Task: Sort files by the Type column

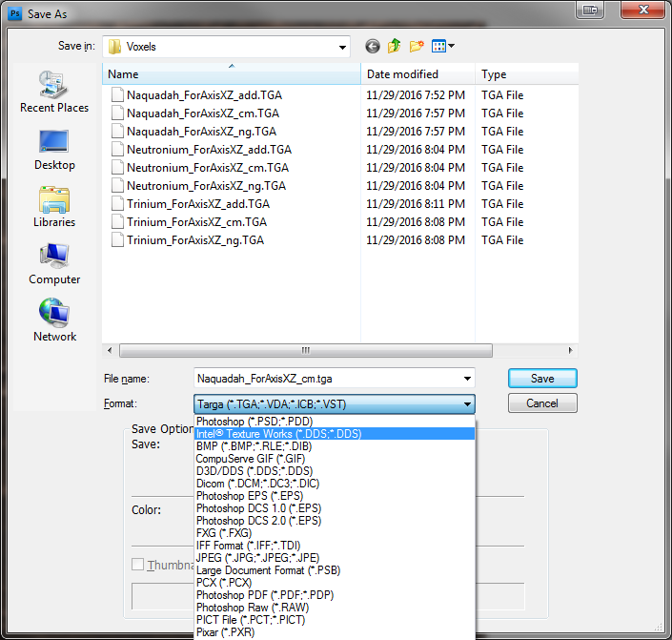Action: tap(527, 74)
